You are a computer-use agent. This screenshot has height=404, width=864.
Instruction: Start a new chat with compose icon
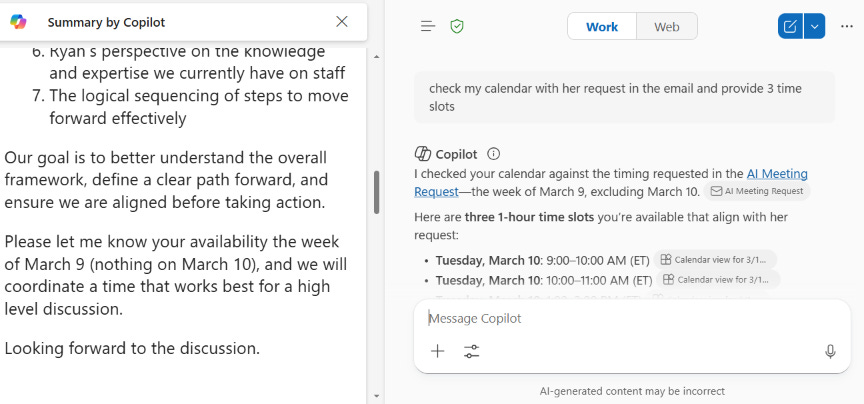[x=790, y=26]
